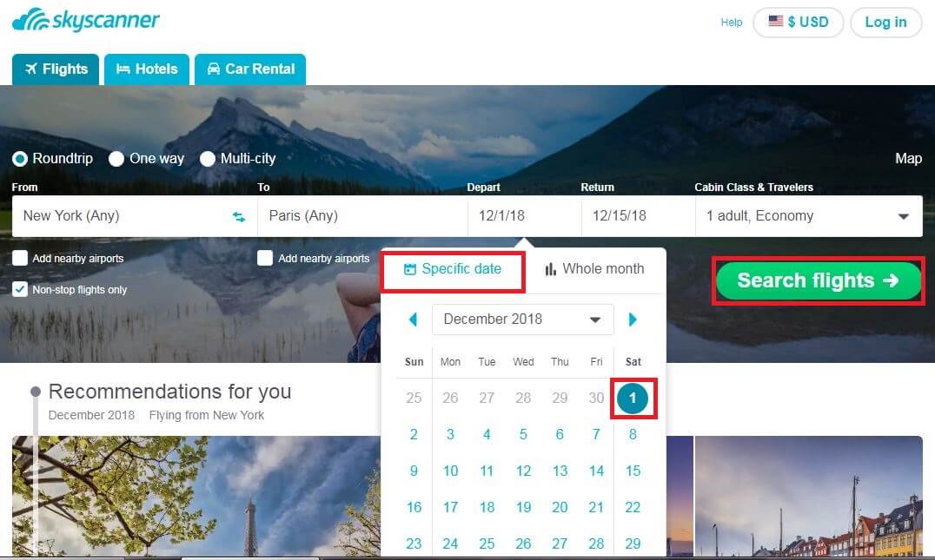
Task: Click the Search flights button
Action: [819, 280]
